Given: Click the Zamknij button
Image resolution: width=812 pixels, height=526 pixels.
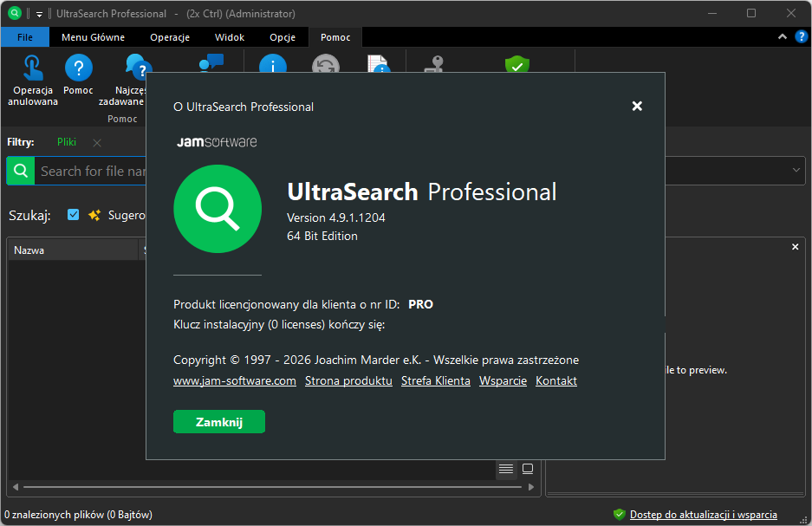Looking at the screenshot, I should 219,422.
